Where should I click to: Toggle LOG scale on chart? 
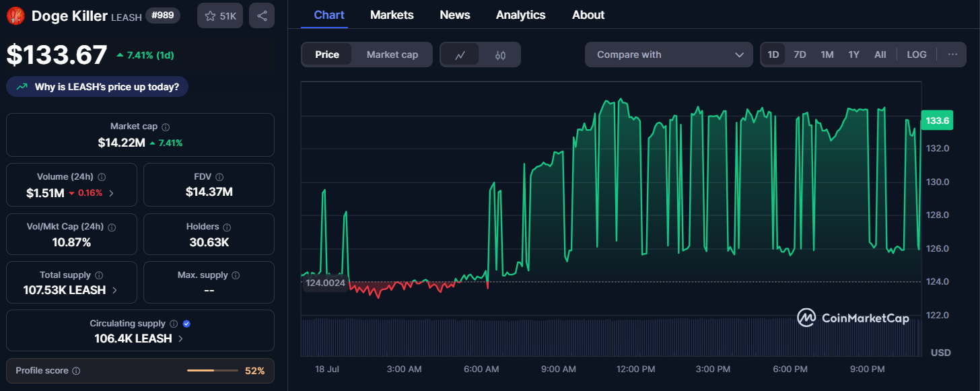tap(917, 55)
